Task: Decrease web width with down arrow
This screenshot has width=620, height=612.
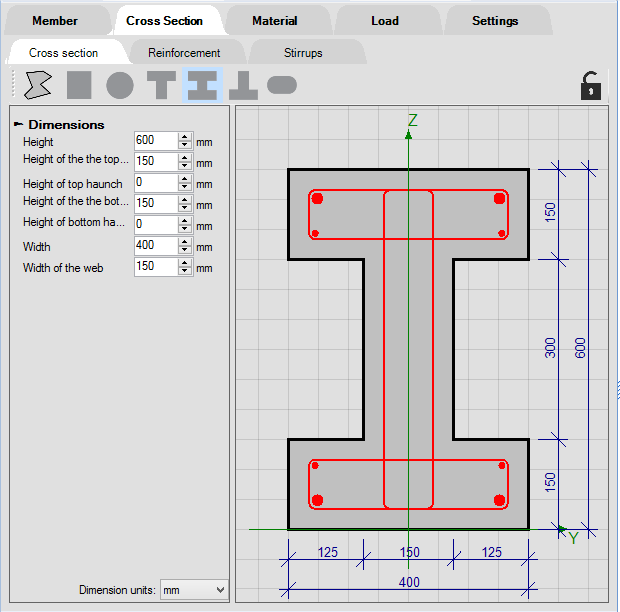Action: click(185, 271)
